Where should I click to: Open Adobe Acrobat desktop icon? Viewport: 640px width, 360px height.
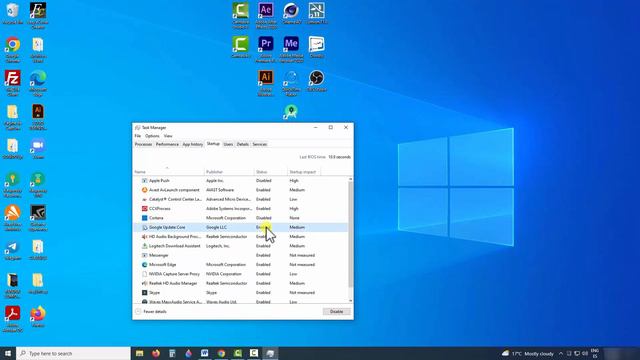(x=13, y=319)
